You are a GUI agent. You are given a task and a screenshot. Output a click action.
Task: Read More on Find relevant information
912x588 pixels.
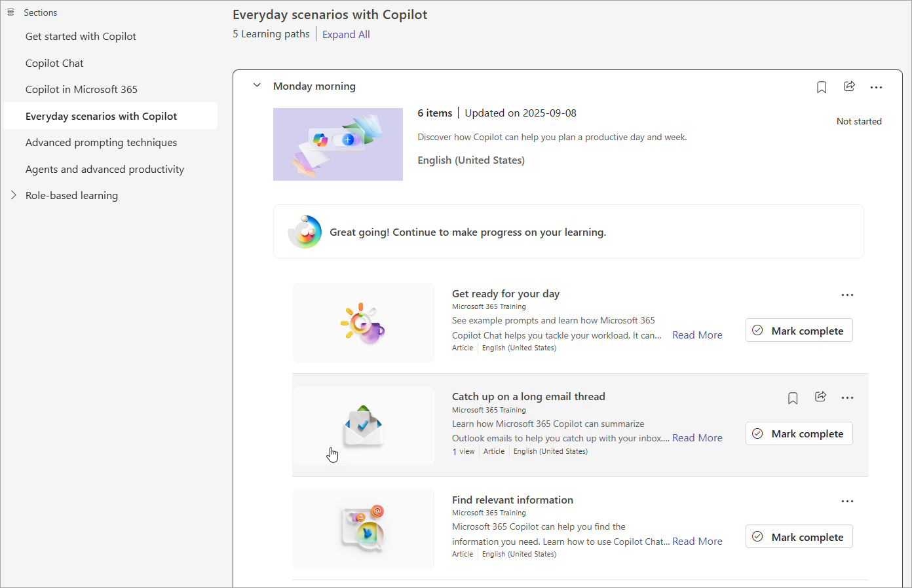(697, 542)
